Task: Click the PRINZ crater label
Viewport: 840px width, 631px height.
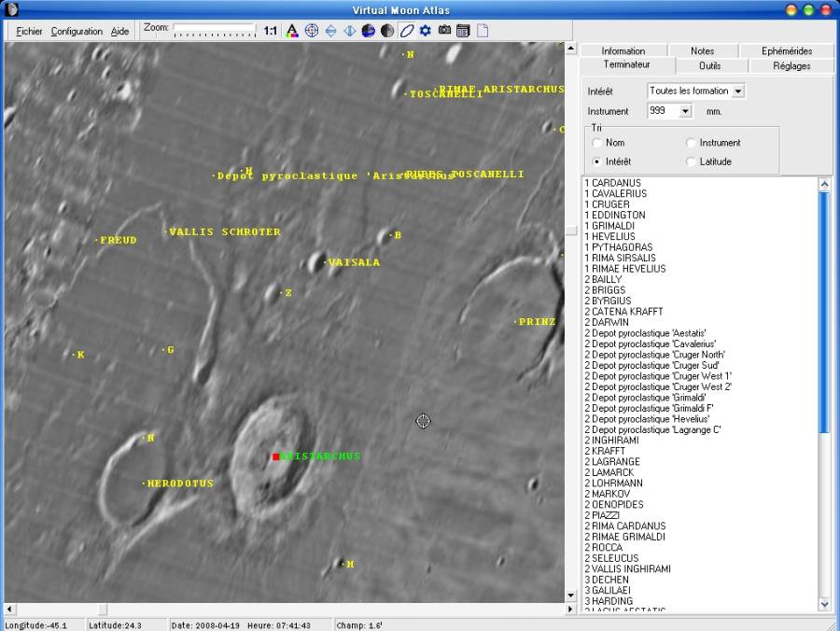Action: point(537,322)
